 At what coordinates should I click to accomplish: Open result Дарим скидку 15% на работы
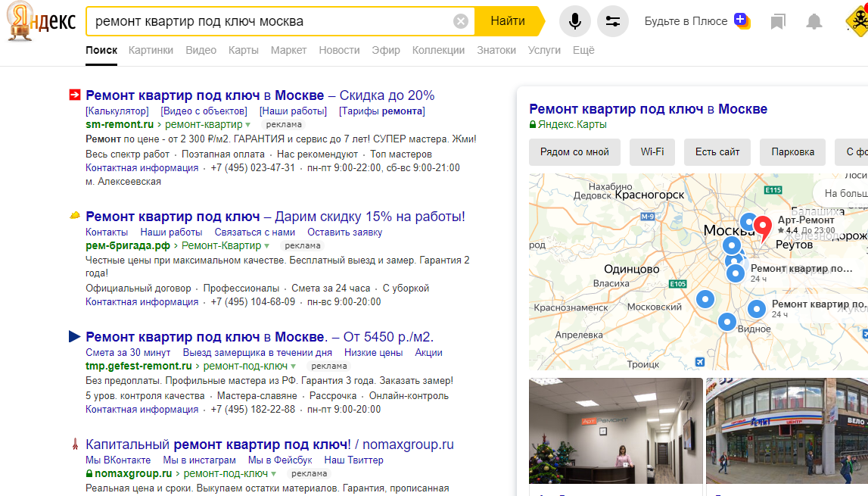point(275,216)
